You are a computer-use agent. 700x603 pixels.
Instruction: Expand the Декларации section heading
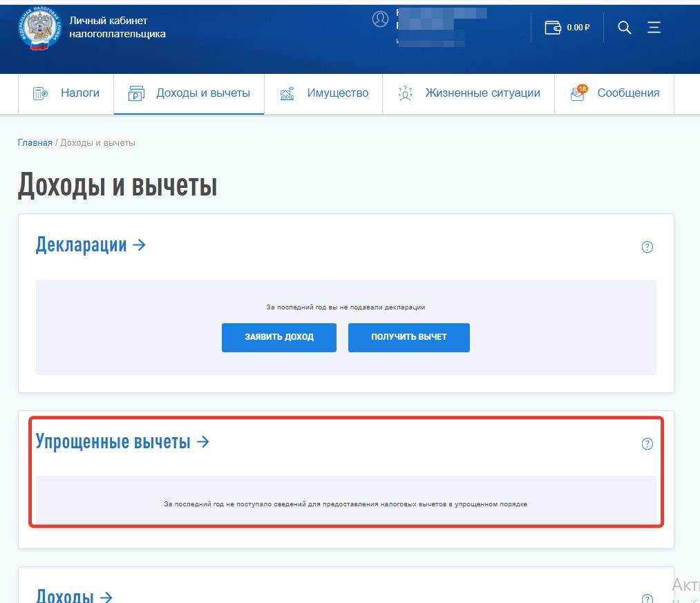click(91, 245)
